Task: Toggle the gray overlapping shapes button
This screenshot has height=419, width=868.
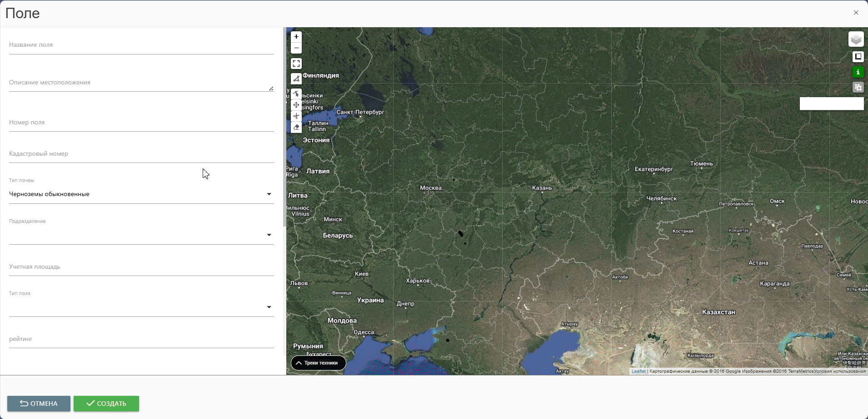Action: pos(858,88)
